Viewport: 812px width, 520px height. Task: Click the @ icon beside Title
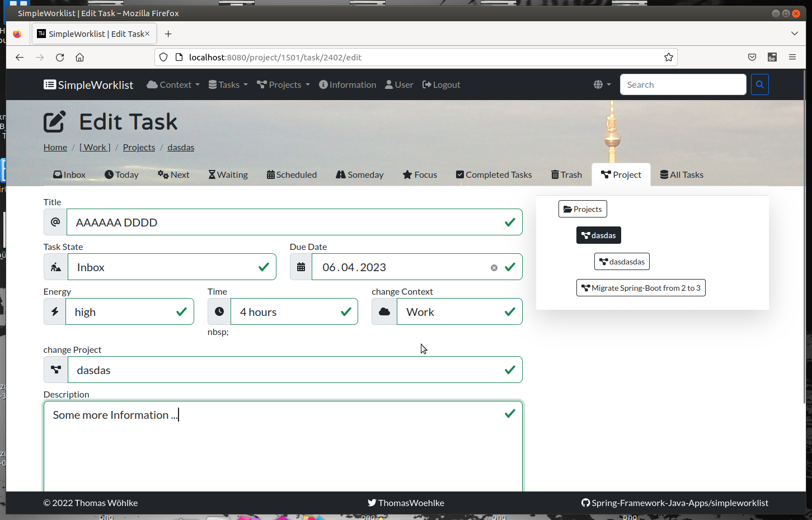[x=55, y=222]
